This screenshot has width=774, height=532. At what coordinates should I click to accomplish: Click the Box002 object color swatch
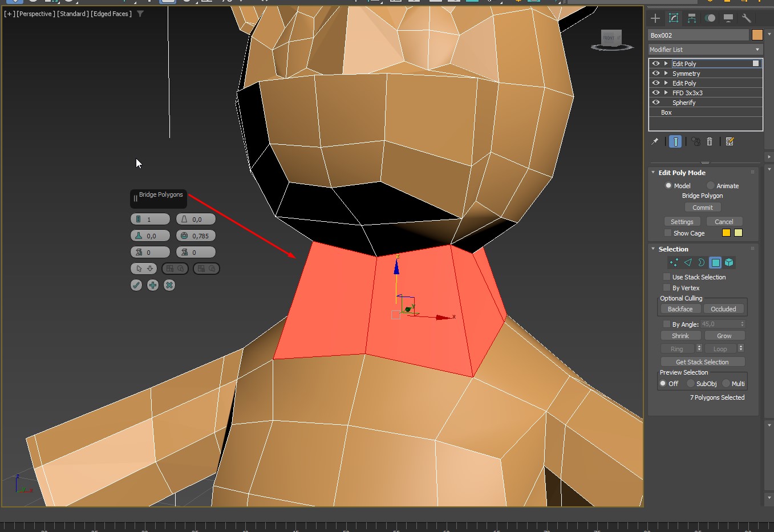pos(757,35)
